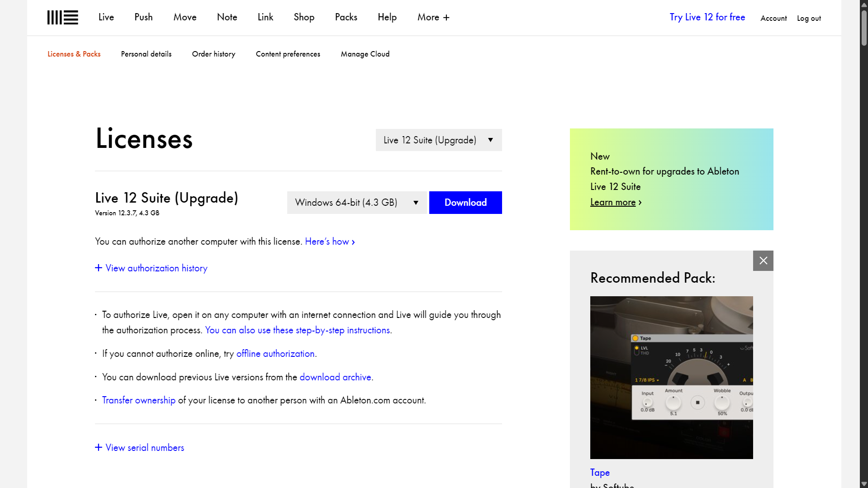Click the Log out link

click(809, 18)
